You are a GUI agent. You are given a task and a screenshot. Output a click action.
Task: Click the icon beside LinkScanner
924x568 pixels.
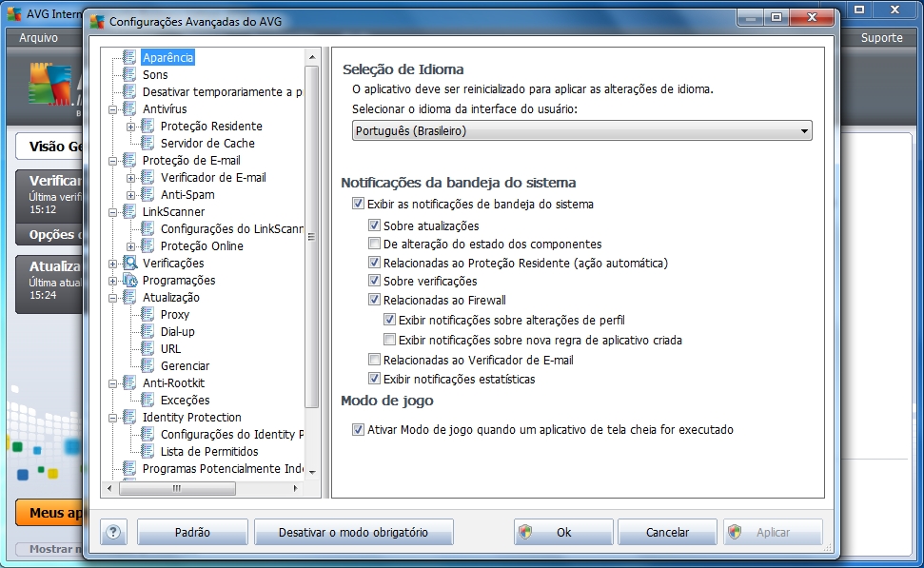click(x=129, y=211)
